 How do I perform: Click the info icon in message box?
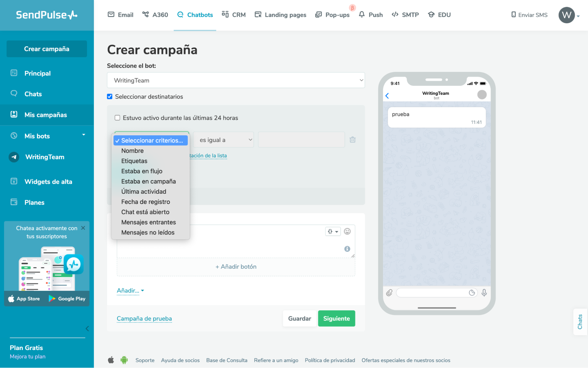pos(347,249)
